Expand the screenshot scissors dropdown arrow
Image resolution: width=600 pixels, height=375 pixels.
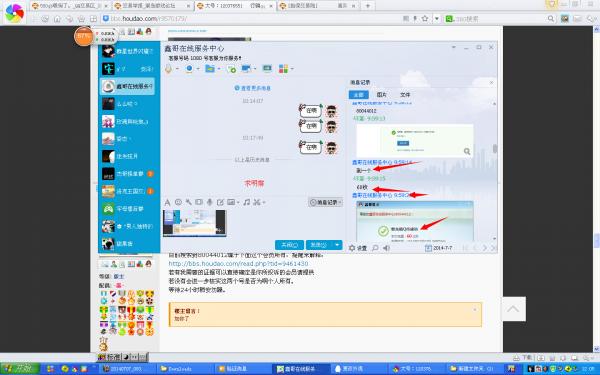pyautogui.click(x=264, y=202)
